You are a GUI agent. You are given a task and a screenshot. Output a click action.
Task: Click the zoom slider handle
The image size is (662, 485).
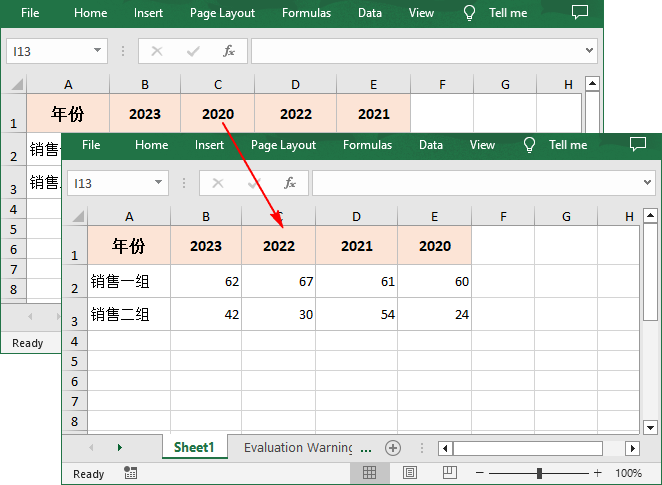(x=539, y=473)
